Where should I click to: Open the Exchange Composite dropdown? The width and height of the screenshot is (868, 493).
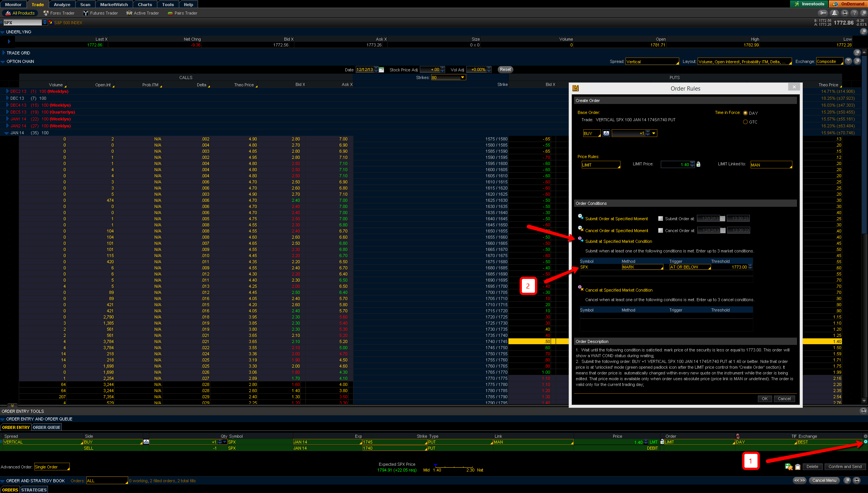coord(830,61)
